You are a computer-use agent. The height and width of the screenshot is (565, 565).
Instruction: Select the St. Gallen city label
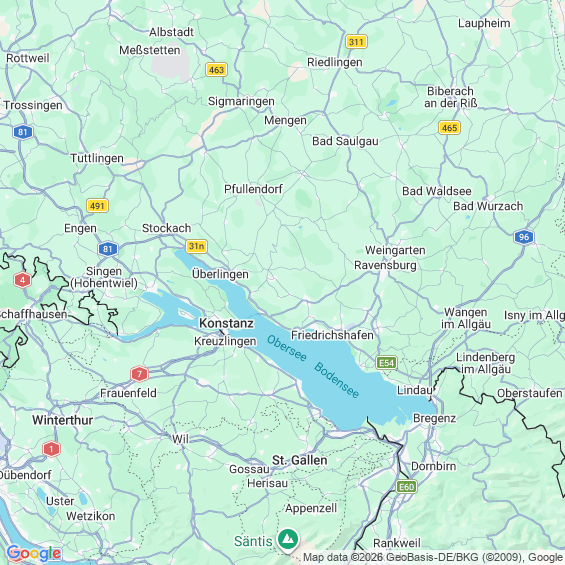(299, 460)
